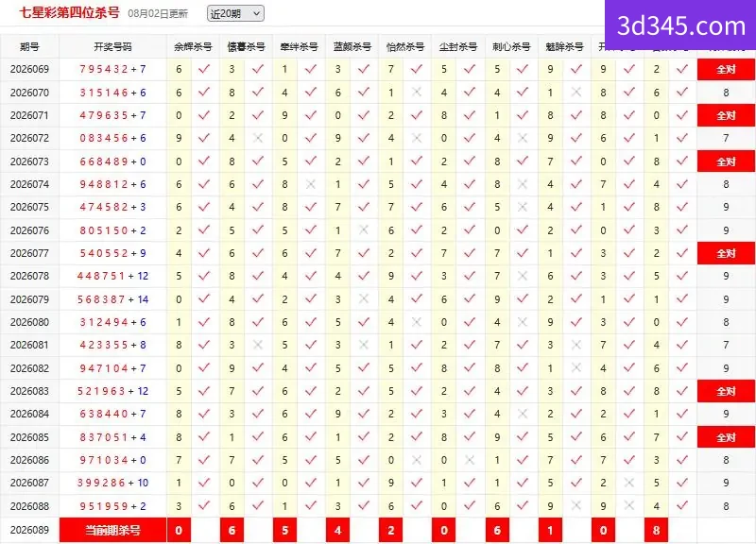Click the 开奖号码 column header
Viewport: 756px width, 544px height.
coord(112,46)
